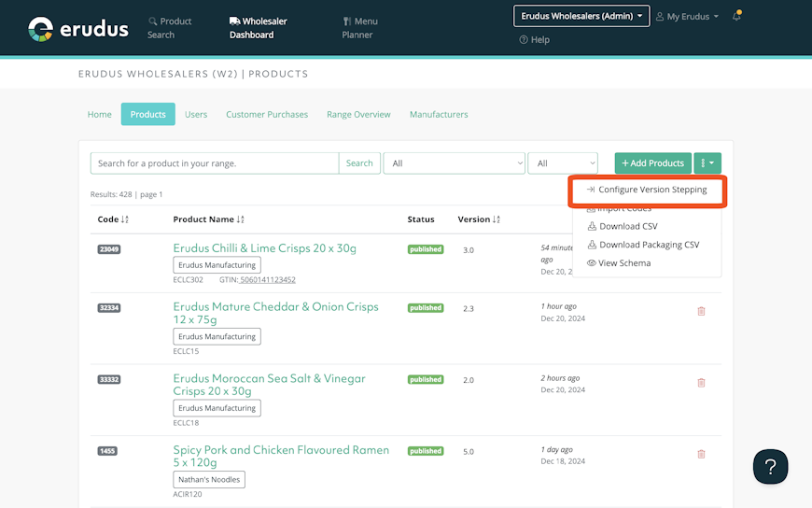Open the Range Overview tab

tap(358, 114)
